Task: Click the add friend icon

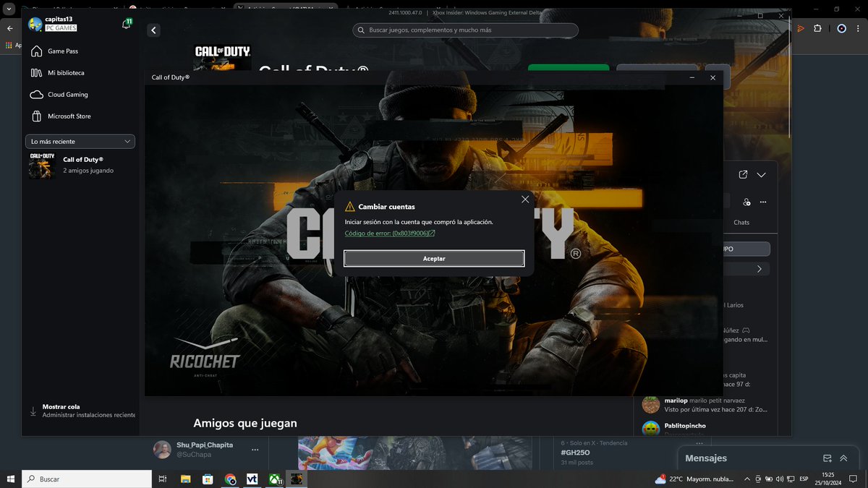Action: click(746, 202)
